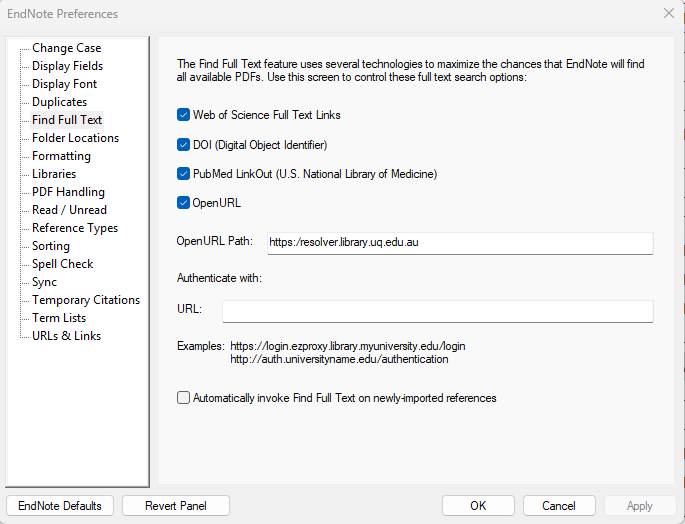Open Spell Check preferences
The height and width of the screenshot is (524, 685).
coord(62,264)
